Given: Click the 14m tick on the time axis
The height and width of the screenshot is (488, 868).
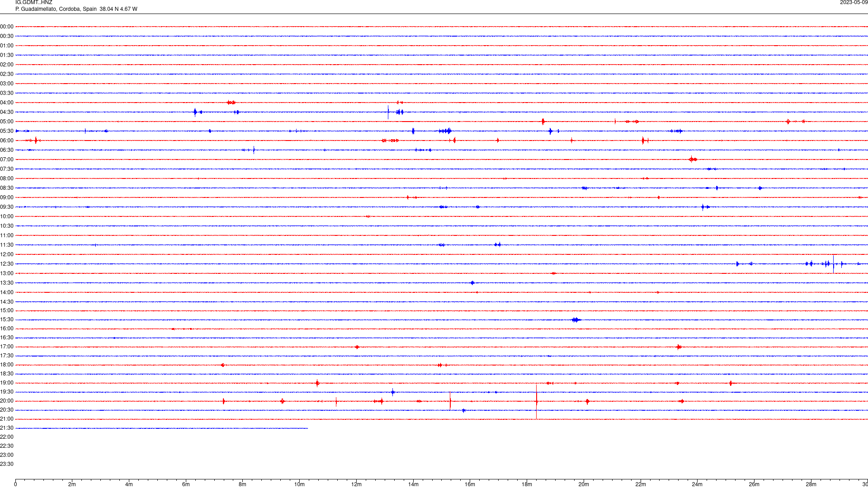Looking at the screenshot, I should [413, 484].
